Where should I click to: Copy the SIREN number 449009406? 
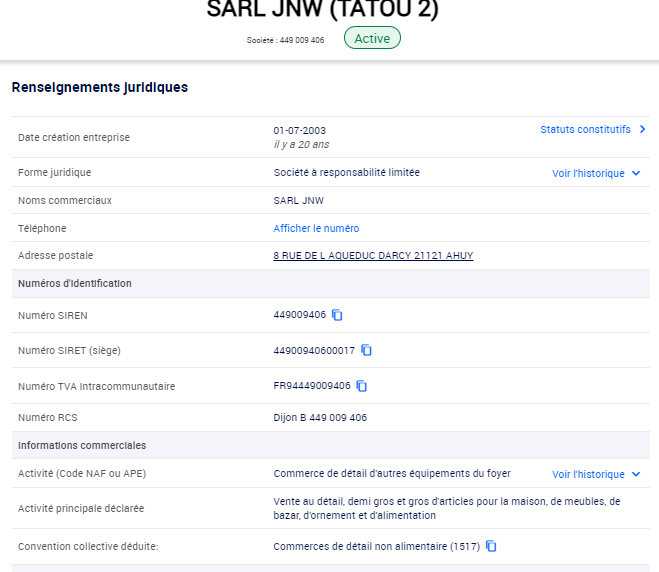click(337, 315)
